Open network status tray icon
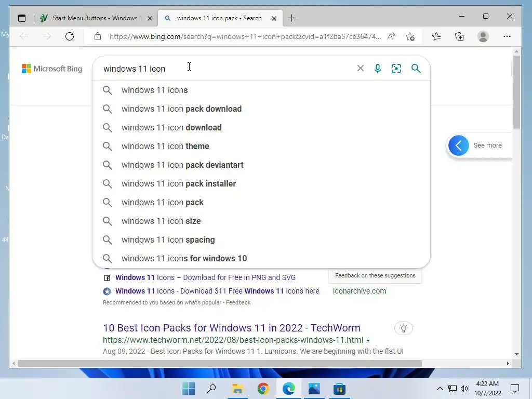The width and height of the screenshot is (532, 399). (x=453, y=389)
